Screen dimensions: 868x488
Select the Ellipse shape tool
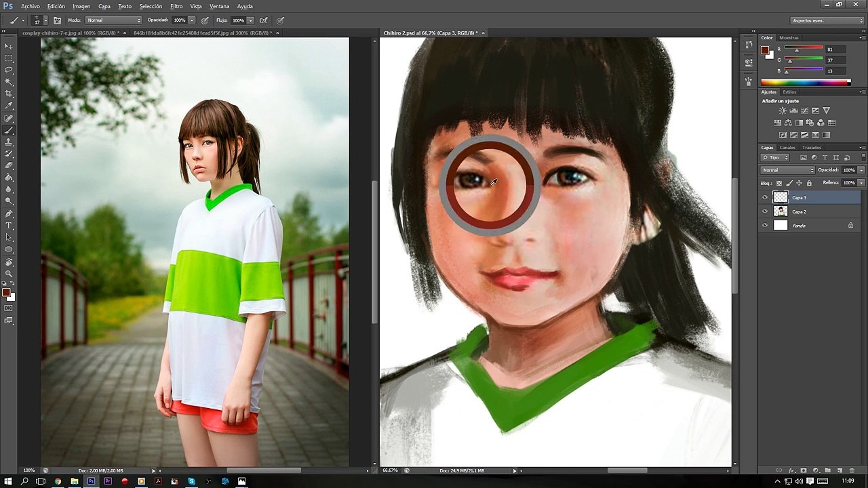pos(9,249)
